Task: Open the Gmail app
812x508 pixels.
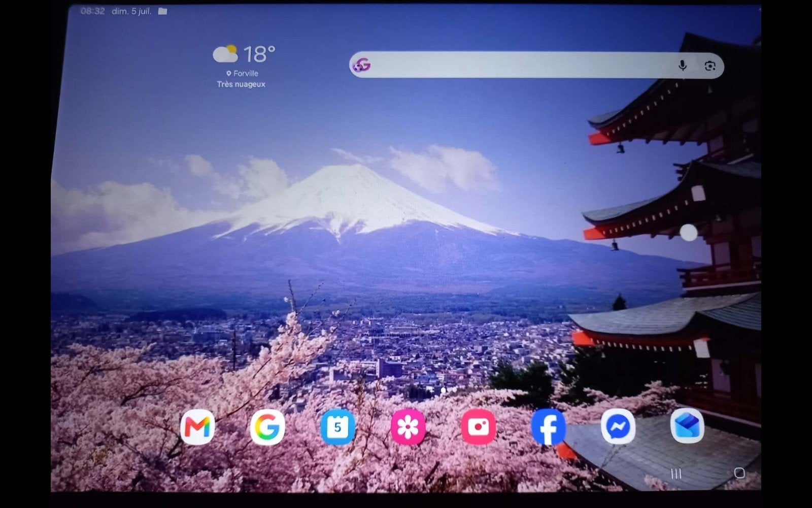Action: coord(197,427)
